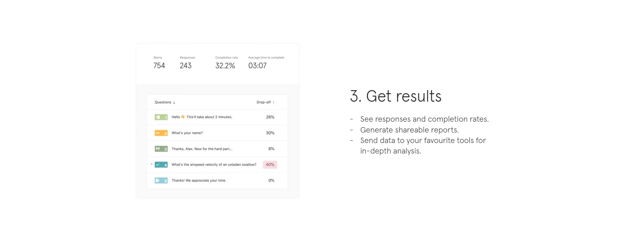Click the Completion rate value 32.2%
Viewport: 644px width, 243px height.
click(225, 66)
